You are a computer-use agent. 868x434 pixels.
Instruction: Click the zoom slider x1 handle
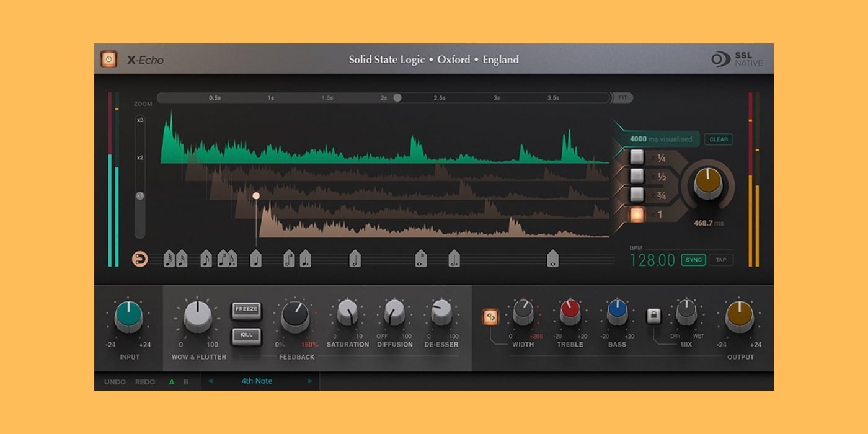coord(140,196)
